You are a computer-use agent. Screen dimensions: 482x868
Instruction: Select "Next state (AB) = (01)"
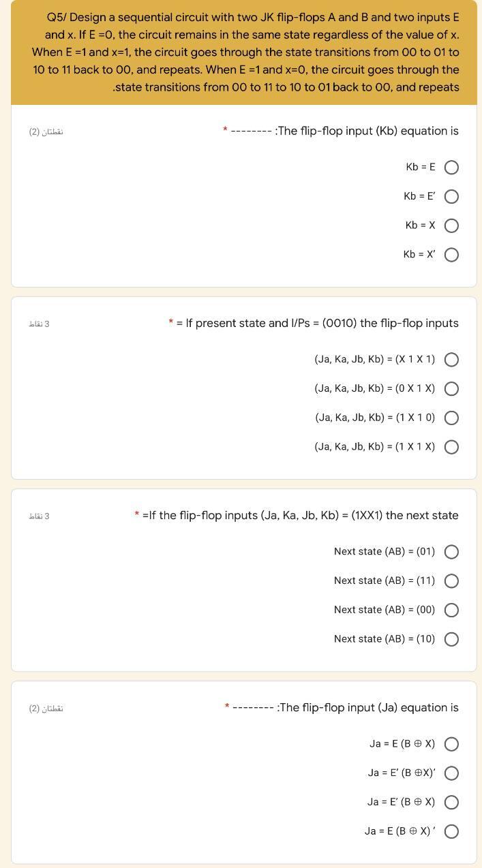451,552
